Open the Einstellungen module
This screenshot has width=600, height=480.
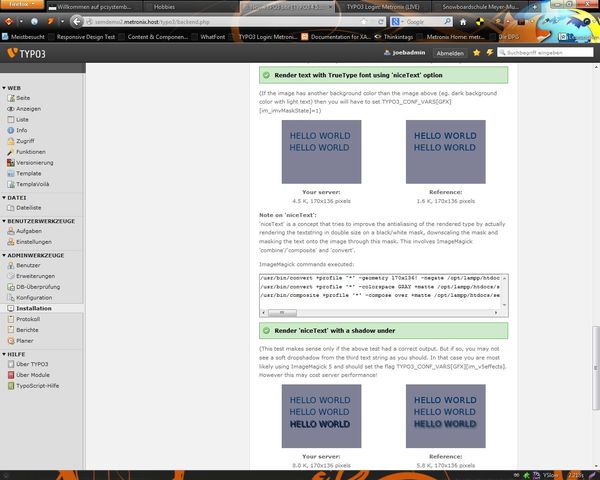point(29,242)
